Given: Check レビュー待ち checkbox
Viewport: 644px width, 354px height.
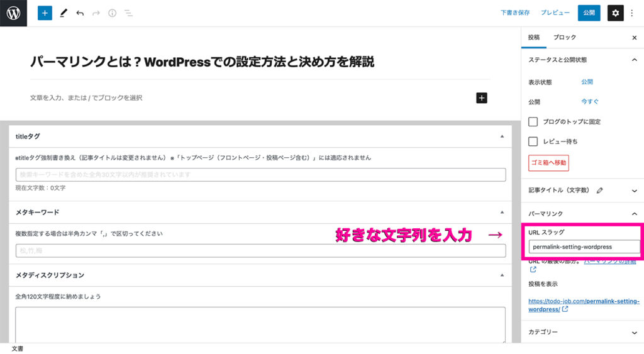Looking at the screenshot, I should coord(533,141).
